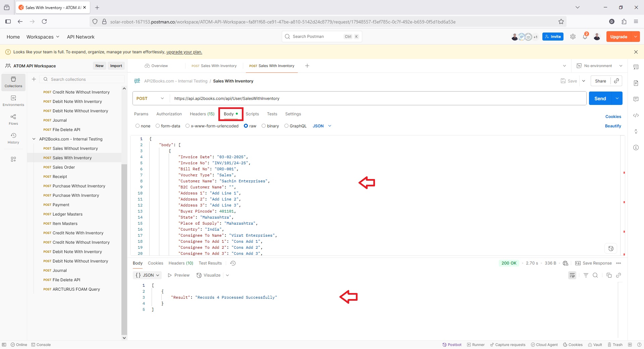The width and height of the screenshot is (644, 349).
Task: Open the Console in status bar
Action: tap(41, 345)
